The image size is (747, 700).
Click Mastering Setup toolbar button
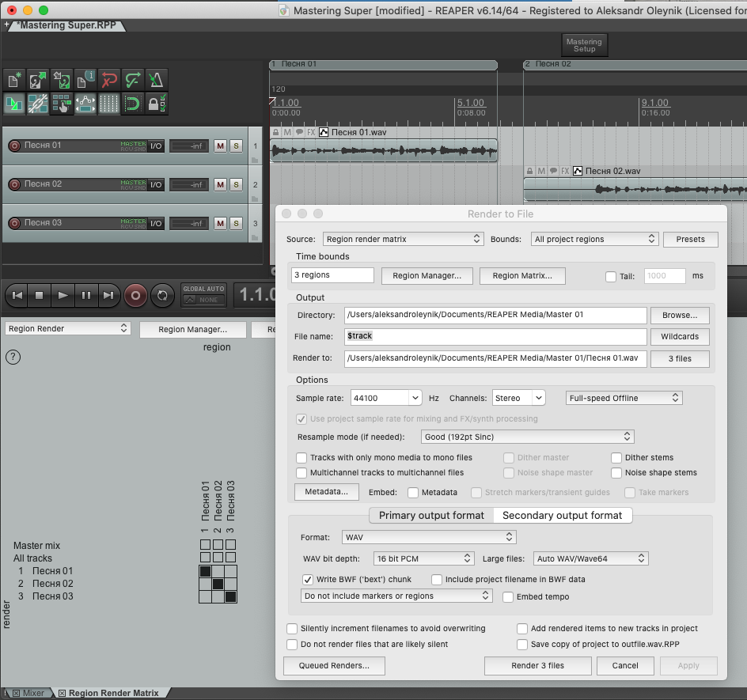(584, 45)
